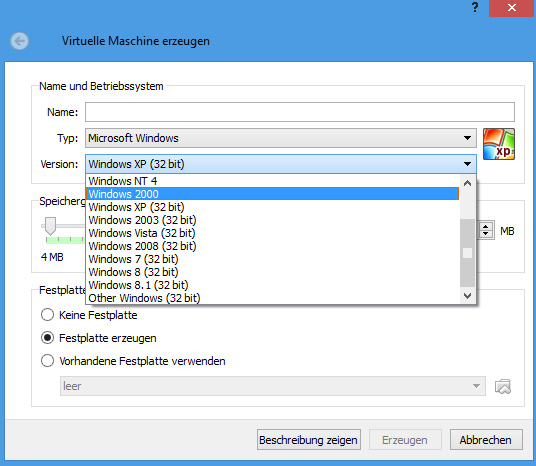This screenshot has height=466, width=536.
Task: Collapse the Version dropdown arrow
Action: (467, 164)
